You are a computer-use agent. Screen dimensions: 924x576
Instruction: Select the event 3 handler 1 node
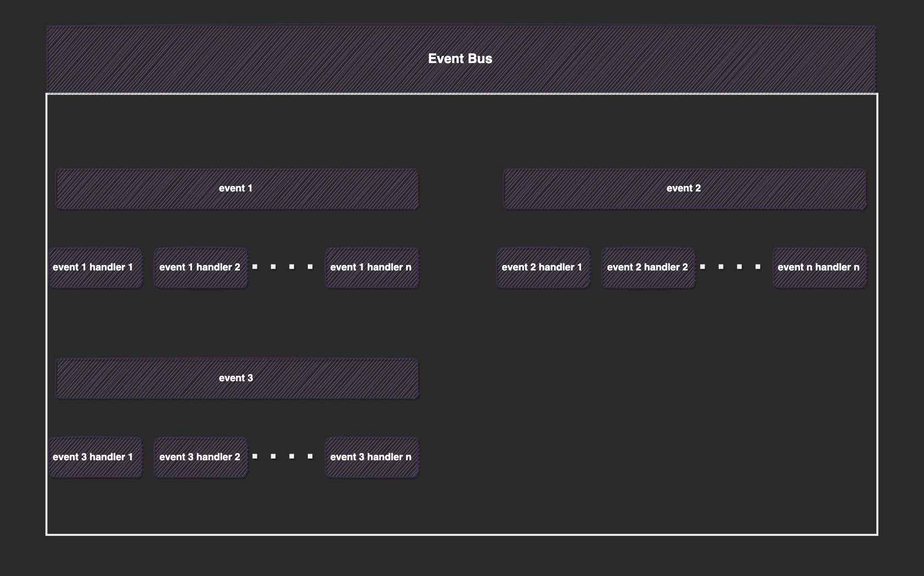(95, 456)
